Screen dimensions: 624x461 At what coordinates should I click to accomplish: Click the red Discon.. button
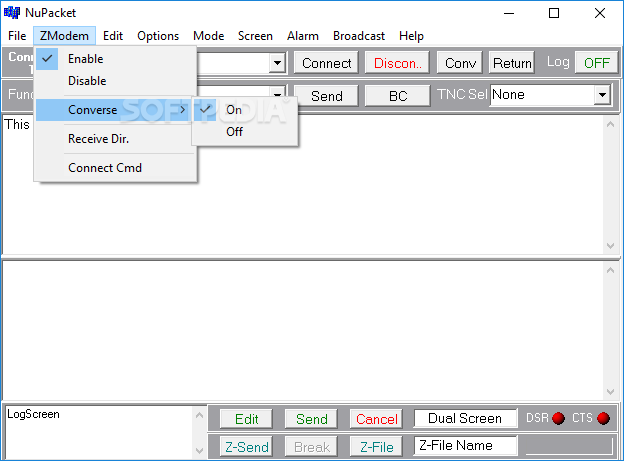tap(397, 63)
